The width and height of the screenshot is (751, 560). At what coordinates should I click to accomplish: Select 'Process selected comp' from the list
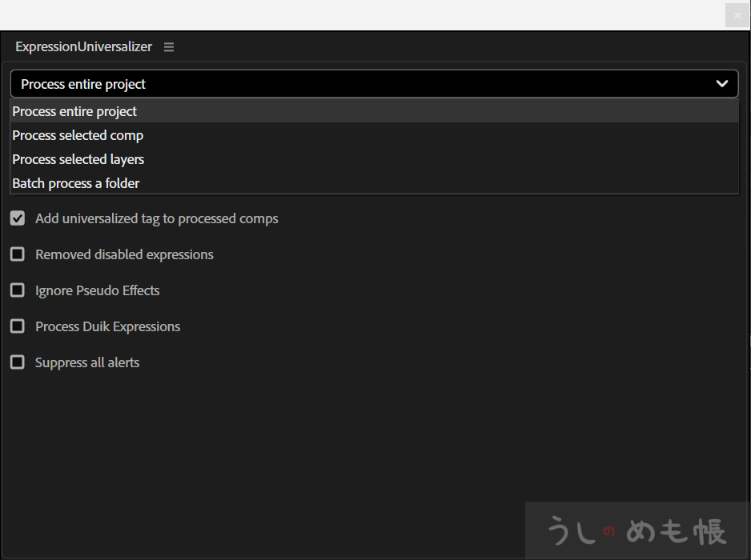[78, 135]
